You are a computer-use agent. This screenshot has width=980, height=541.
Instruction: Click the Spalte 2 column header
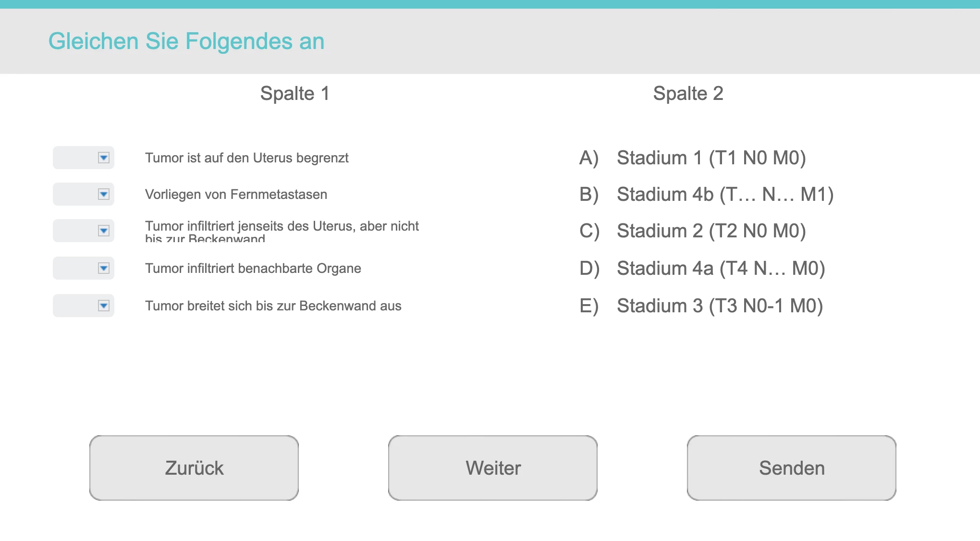688,93
